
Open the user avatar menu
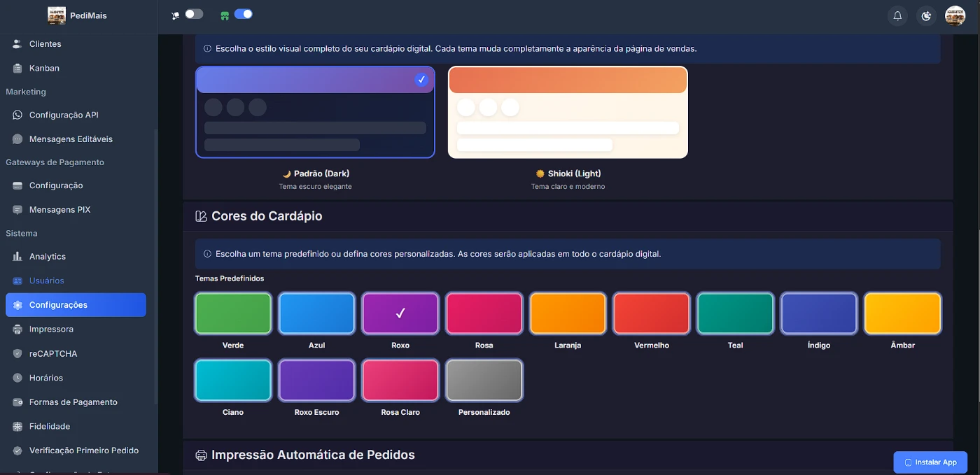click(x=955, y=16)
